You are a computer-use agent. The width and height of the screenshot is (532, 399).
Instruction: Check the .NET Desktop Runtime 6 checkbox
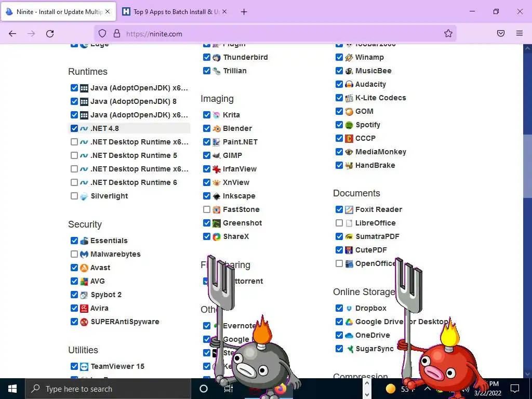(x=74, y=182)
